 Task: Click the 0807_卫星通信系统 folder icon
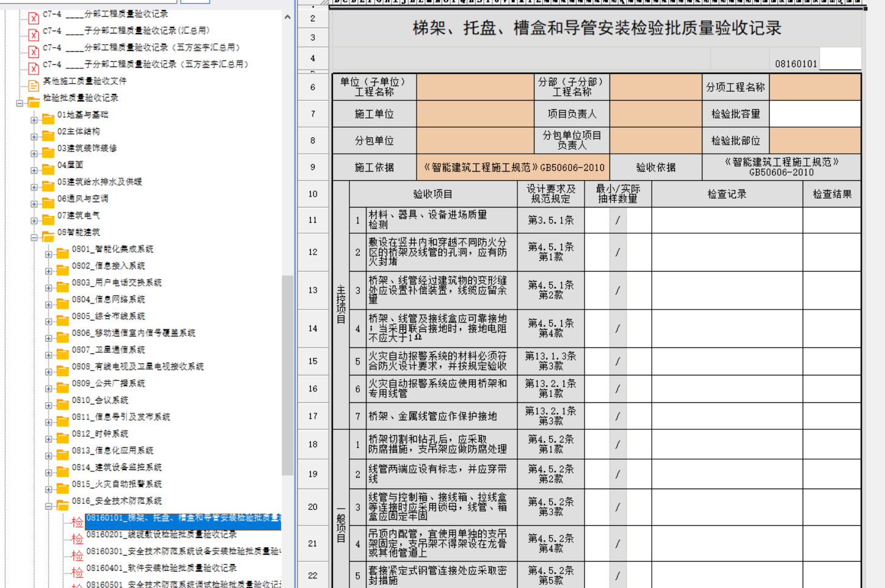[x=63, y=354]
